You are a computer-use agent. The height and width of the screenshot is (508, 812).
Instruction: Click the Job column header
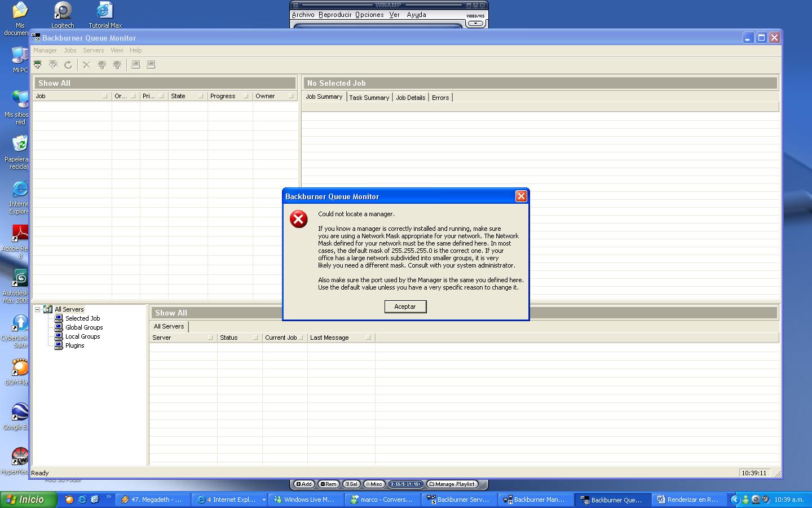pos(72,96)
